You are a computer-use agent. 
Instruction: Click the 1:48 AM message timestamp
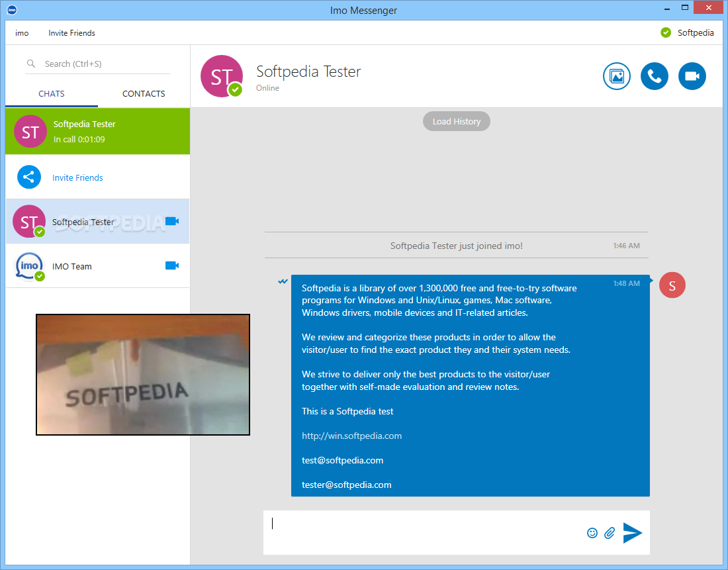click(626, 283)
